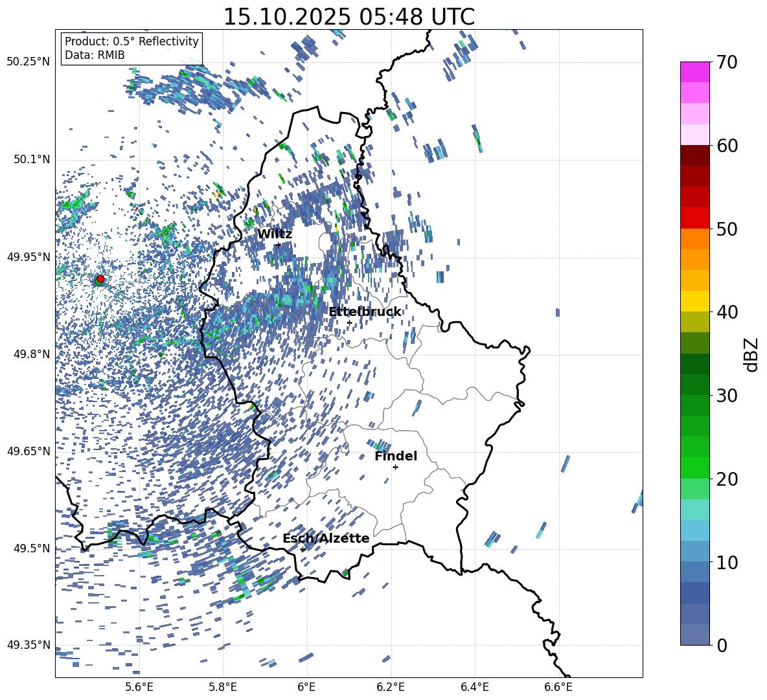This screenshot has width=767, height=700.
Task: Click the colorbar tick label 30
Action: (x=727, y=396)
